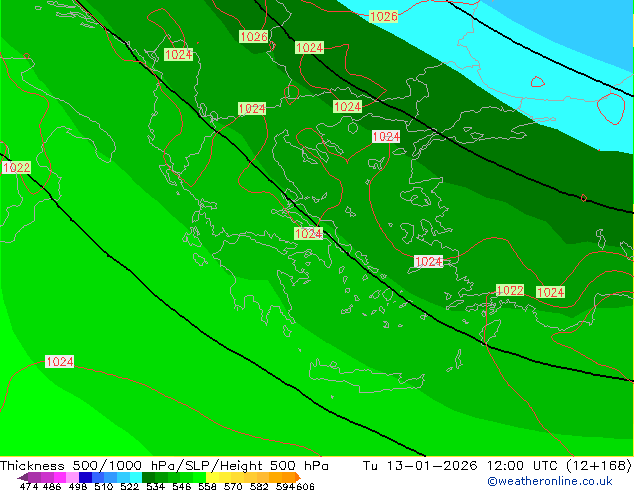Click the 1022 isobar label beside a 1024 label
The height and width of the screenshot is (490, 634).
coord(510,290)
